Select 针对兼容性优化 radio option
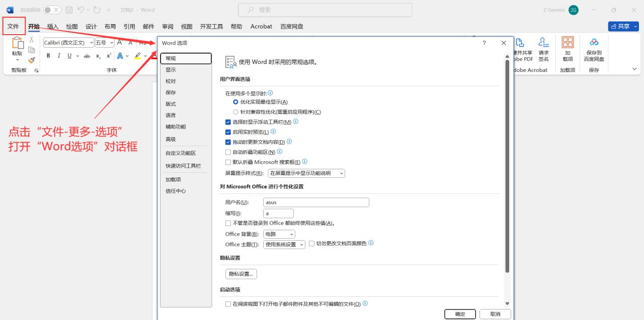Image resolution: width=644 pixels, height=320 pixels. [x=235, y=112]
